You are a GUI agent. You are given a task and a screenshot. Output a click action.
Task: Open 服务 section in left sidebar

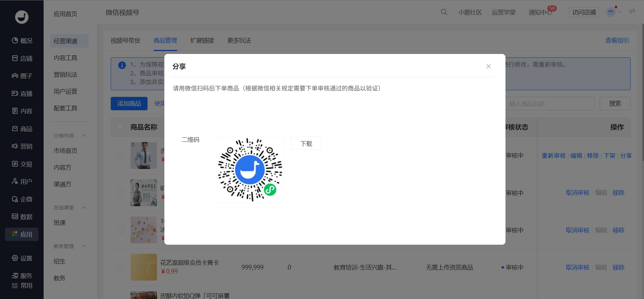22,276
